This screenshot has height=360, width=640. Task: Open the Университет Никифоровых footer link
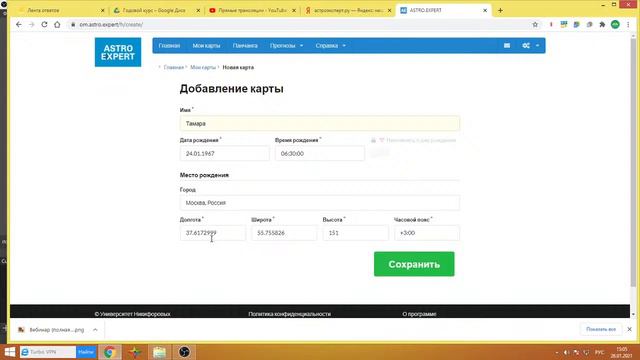pos(132,314)
